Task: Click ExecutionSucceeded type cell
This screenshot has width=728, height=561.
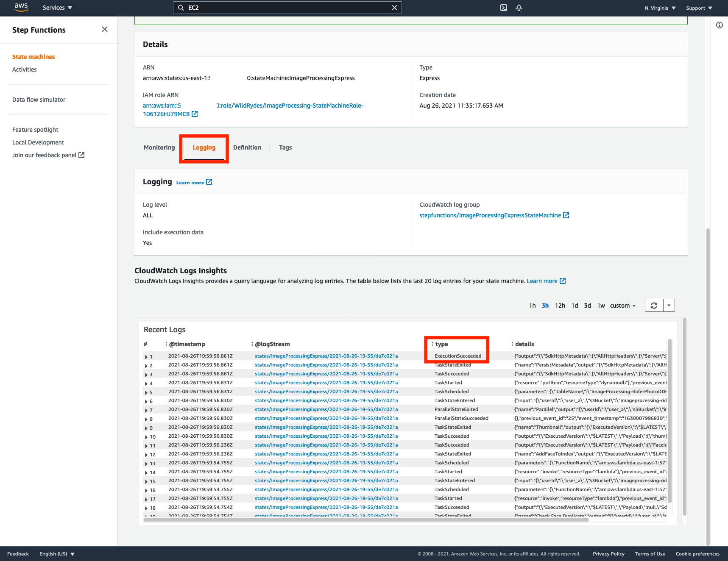Action: tap(458, 356)
